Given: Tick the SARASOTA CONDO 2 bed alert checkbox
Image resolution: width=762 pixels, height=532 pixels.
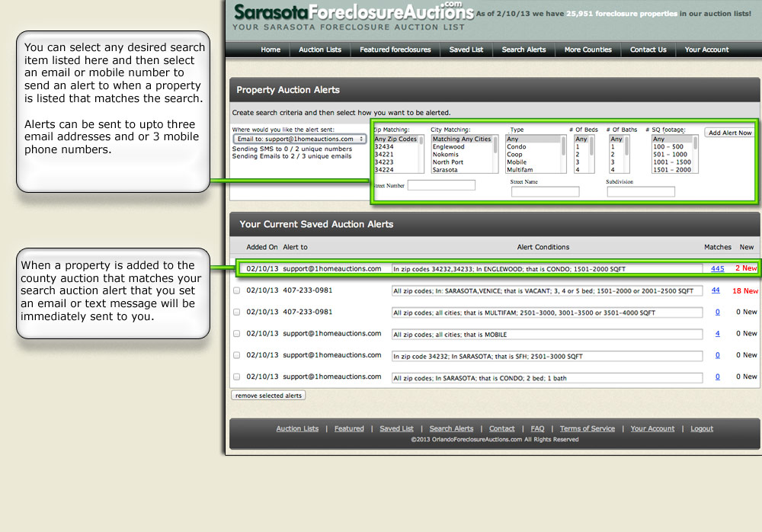Looking at the screenshot, I should (x=237, y=377).
